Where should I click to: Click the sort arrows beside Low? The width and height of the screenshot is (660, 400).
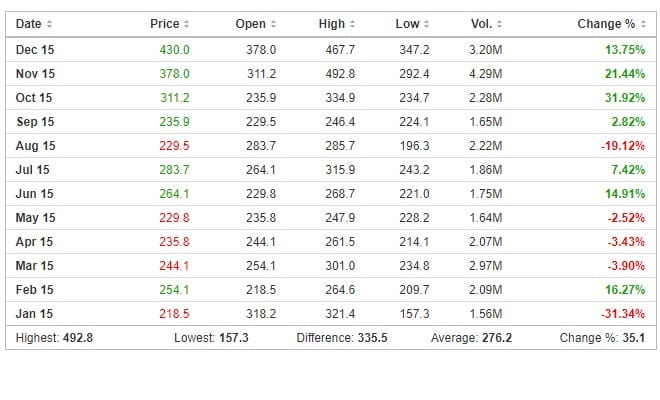pyautogui.click(x=426, y=24)
